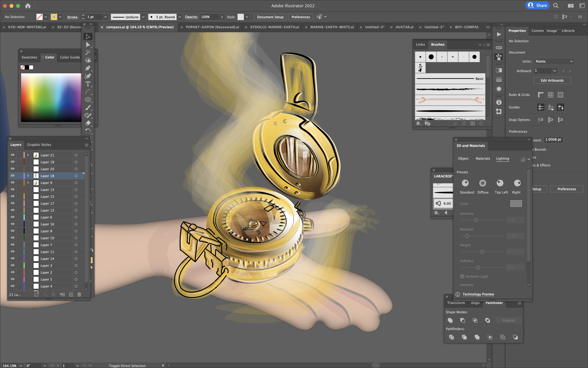The image size is (588, 368).
Task: Select the Type tool
Action: (x=88, y=84)
